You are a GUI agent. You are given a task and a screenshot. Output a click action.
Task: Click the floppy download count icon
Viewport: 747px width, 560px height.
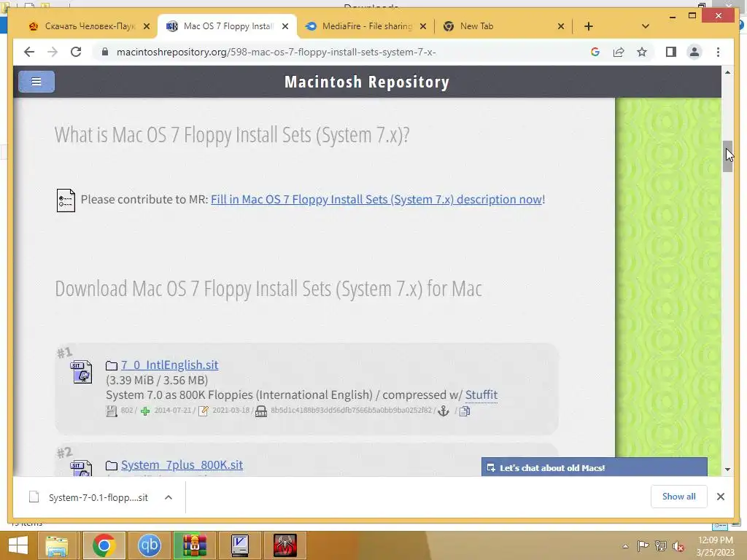click(112, 411)
